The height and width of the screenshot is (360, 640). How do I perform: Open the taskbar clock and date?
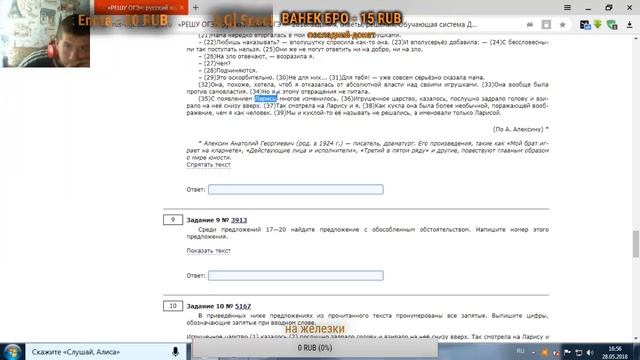(615, 352)
